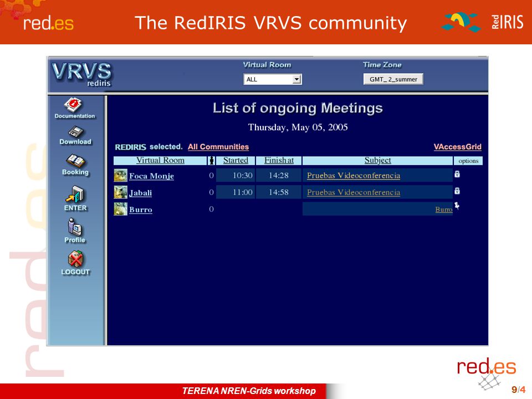Click the Jabali room thumbnail
The width and height of the screenshot is (532, 399).
(120, 192)
